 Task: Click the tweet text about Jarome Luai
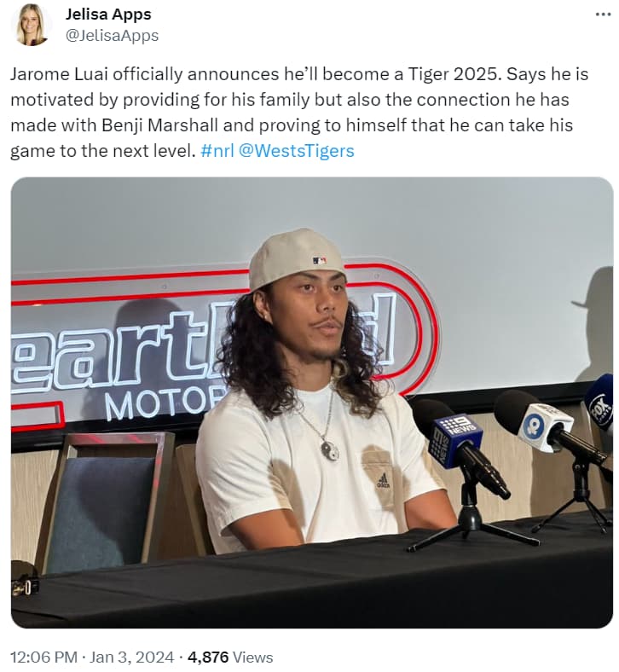click(x=300, y=113)
